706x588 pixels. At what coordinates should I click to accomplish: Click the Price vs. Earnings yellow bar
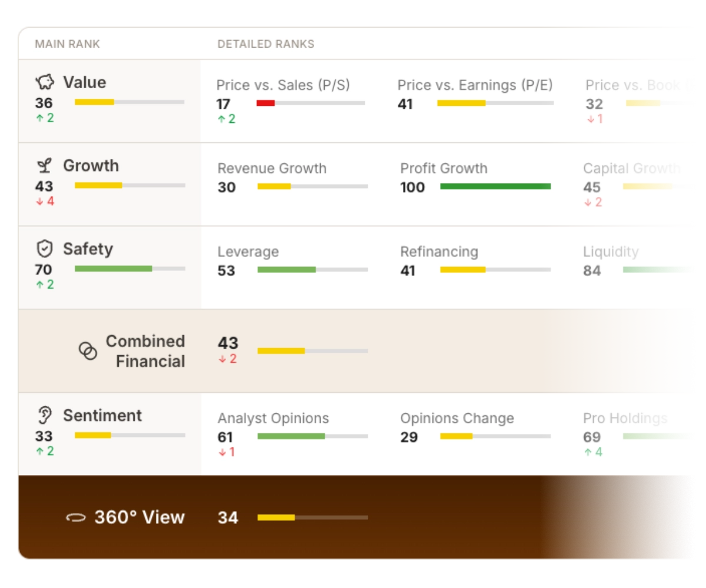(x=461, y=103)
